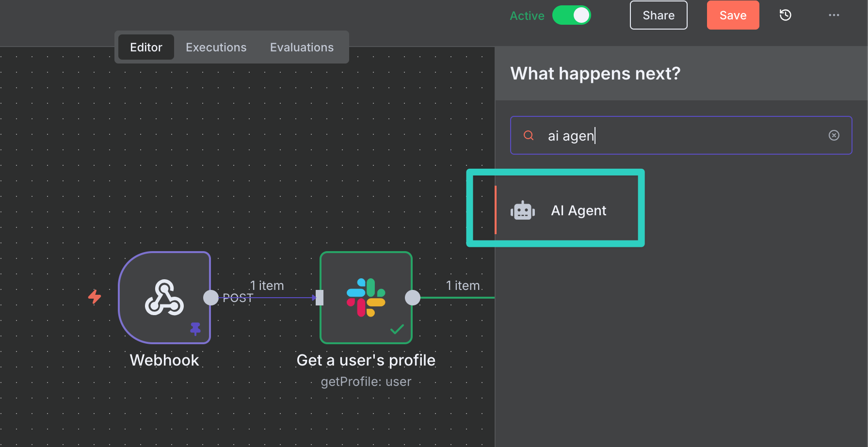
Task: Click the Webhook output connector dot
Action: tap(211, 298)
